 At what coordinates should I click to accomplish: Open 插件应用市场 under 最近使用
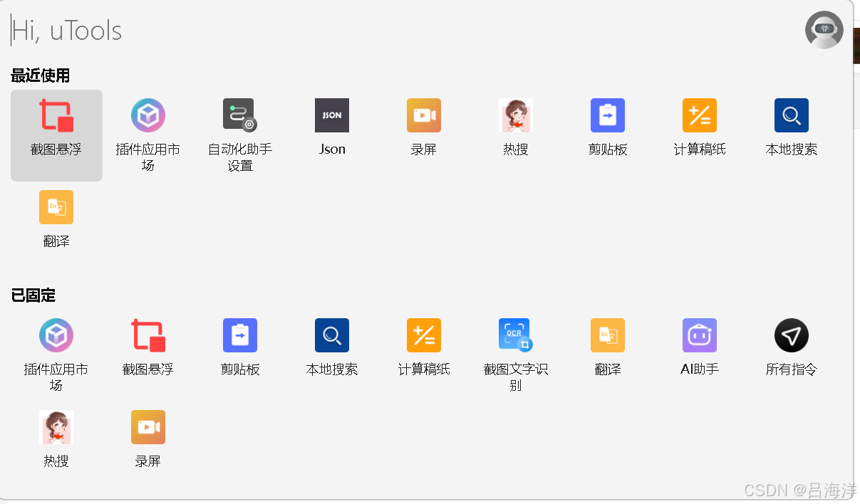148,135
